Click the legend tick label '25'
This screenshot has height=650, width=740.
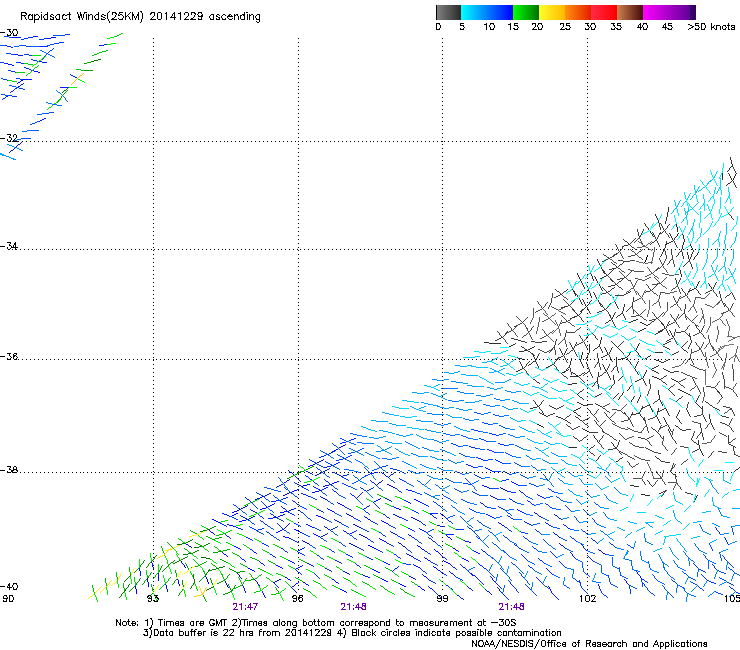[565, 27]
